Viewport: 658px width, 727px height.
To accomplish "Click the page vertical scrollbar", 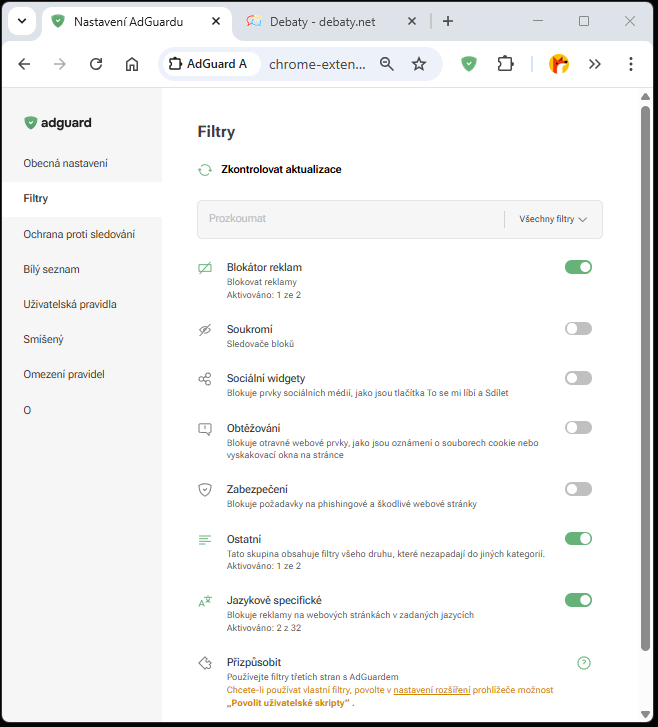I will (645, 400).
